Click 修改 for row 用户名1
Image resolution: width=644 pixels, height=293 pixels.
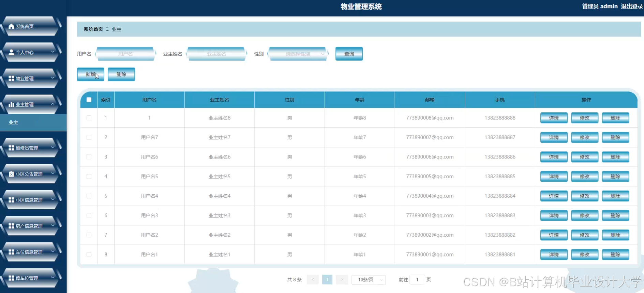point(585,254)
